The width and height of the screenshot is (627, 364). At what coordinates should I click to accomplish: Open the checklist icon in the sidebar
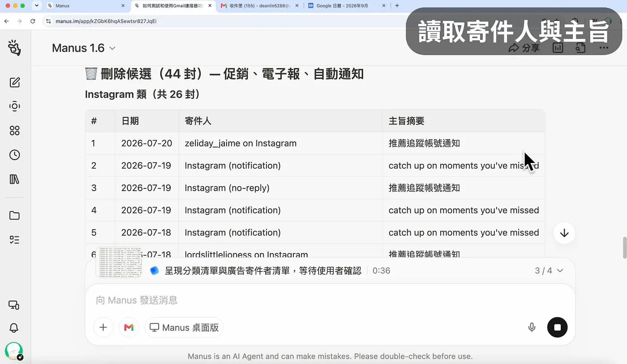(x=15, y=240)
